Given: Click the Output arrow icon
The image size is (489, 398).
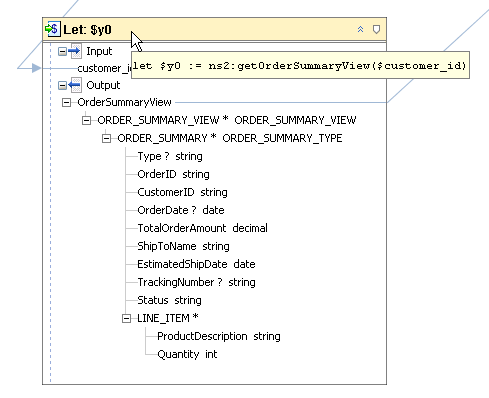Looking at the screenshot, I should pos(75,85).
